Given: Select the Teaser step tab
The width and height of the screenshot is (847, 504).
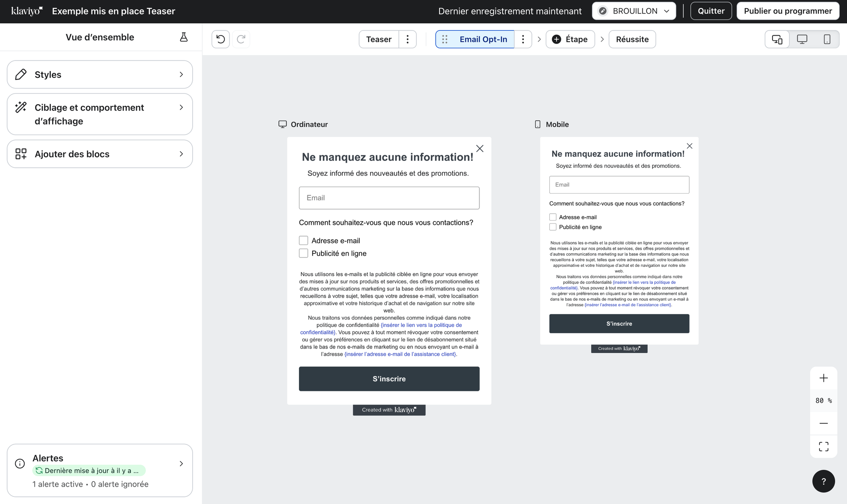Looking at the screenshot, I should tap(379, 39).
